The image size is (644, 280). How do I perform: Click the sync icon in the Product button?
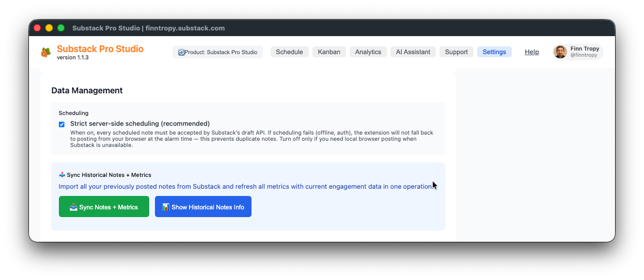(x=181, y=52)
